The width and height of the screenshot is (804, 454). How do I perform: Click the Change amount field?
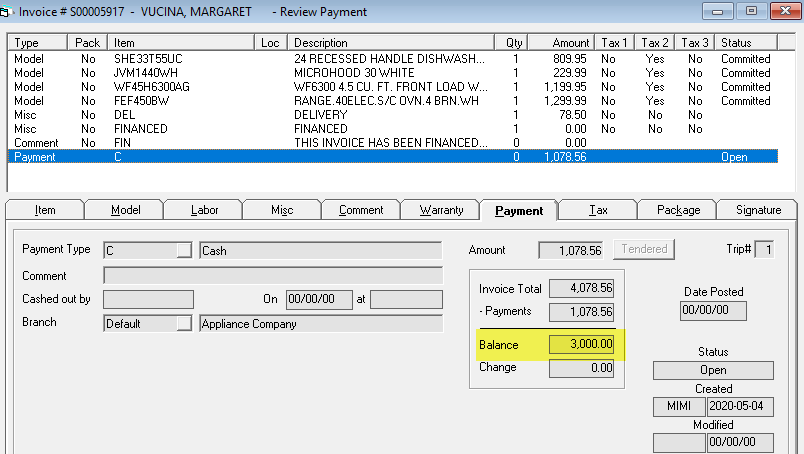click(x=581, y=368)
